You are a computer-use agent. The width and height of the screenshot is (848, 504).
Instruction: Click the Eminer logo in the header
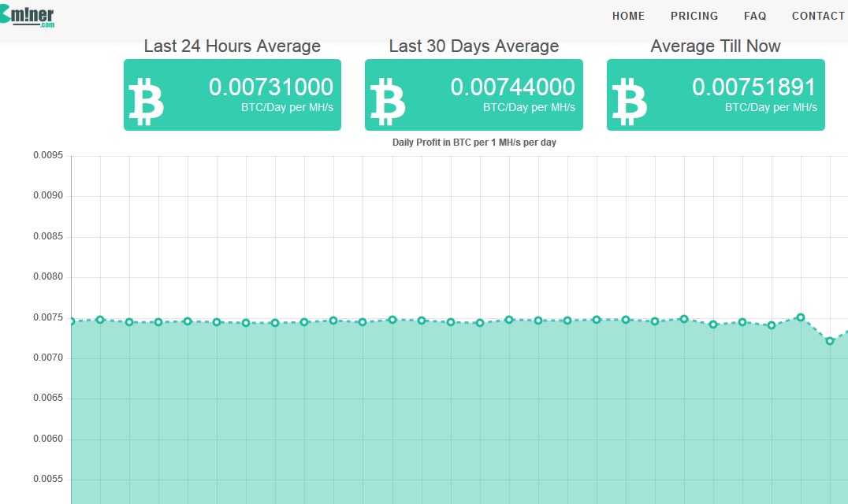pos(28,15)
